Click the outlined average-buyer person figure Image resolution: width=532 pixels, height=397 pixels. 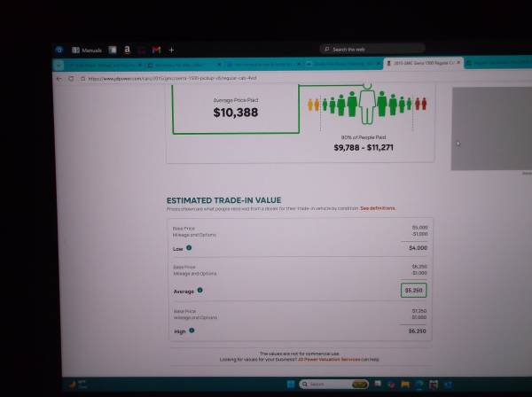click(367, 104)
